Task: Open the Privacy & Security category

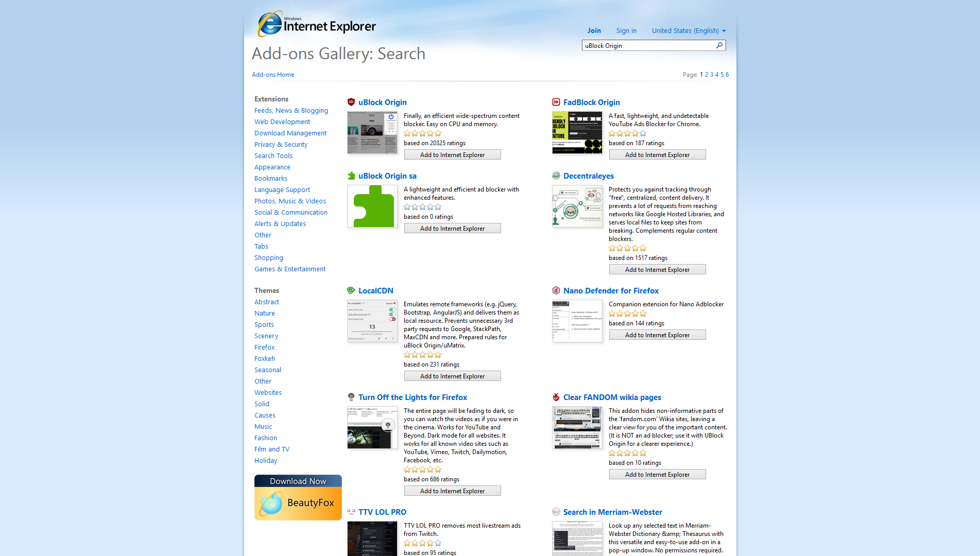Action: pyautogui.click(x=281, y=144)
